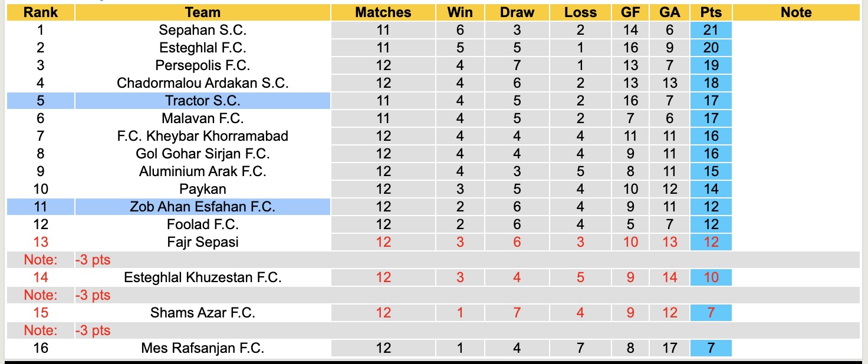Open the Esteghlal F.C. team row
This screenshot has height=364, width=868.
(x=202, y=48)
